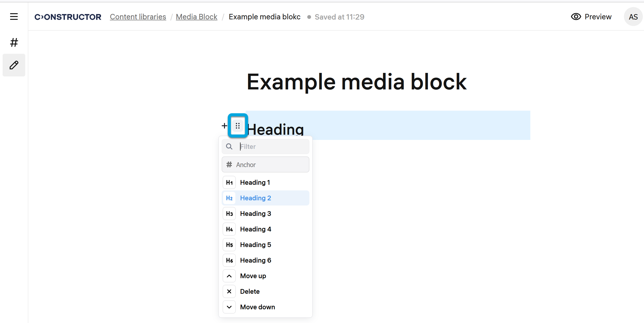The height and width of the screenshot is (323, 644).
Task: Select the pencil edit mode icon
Action: point(14,65)
